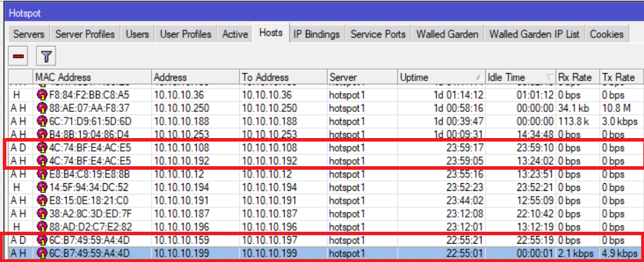
Task: Sort by the Tx Rate column header
Action: tap(622, 77)
